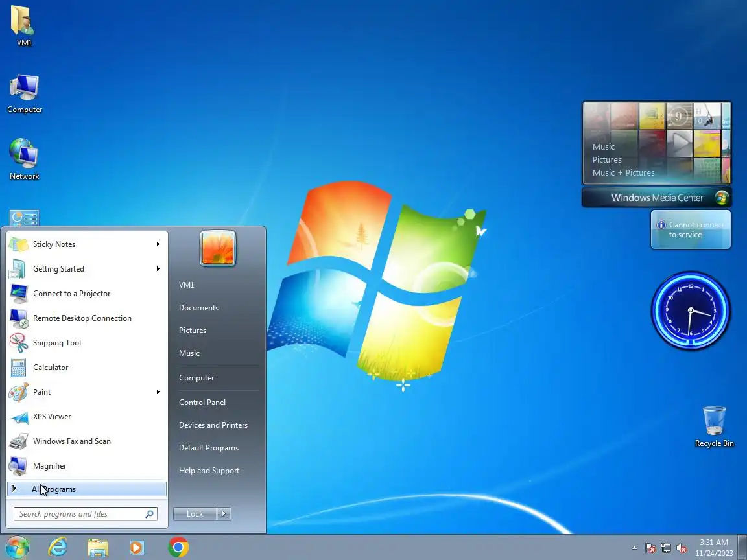Image resolution: width=747 pixels, height=560 pixels.
Task: Click the network status tray icon
Action: [666, 548]
